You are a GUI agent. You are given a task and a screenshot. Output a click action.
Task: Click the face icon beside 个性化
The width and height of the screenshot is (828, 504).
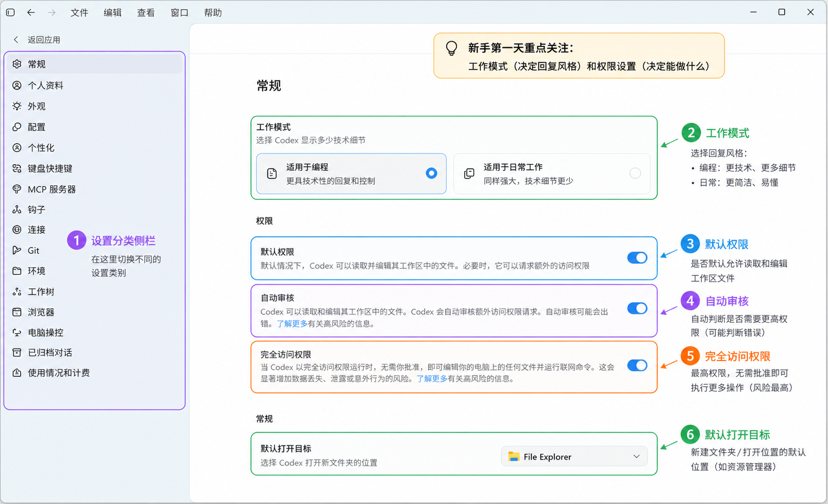17,148
